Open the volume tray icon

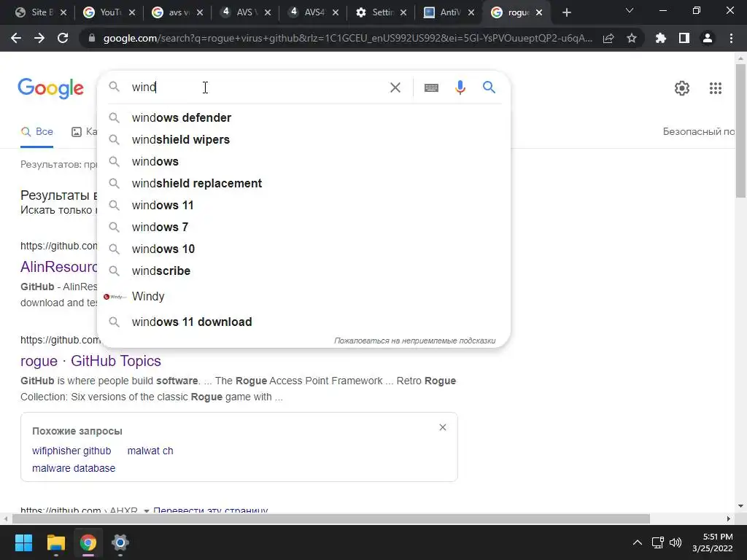[x=675, y=542]
